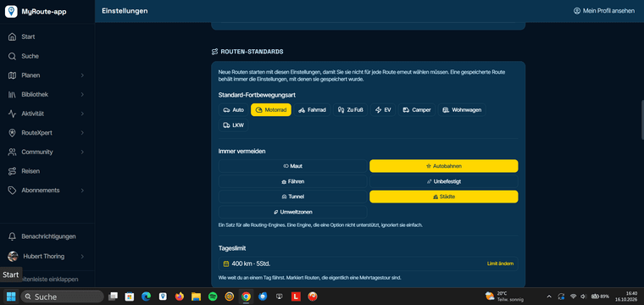This screenshot has width=644, height=305.
Task: Open Firefox from the taskbar
Action: tap(180, 297)
